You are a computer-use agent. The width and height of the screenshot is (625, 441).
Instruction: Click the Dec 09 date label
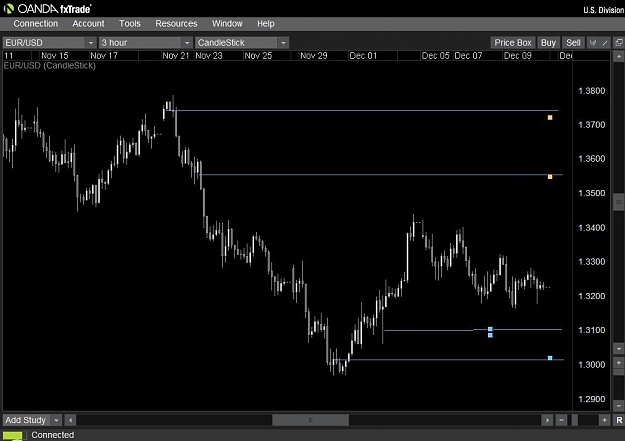coord(517,56)
